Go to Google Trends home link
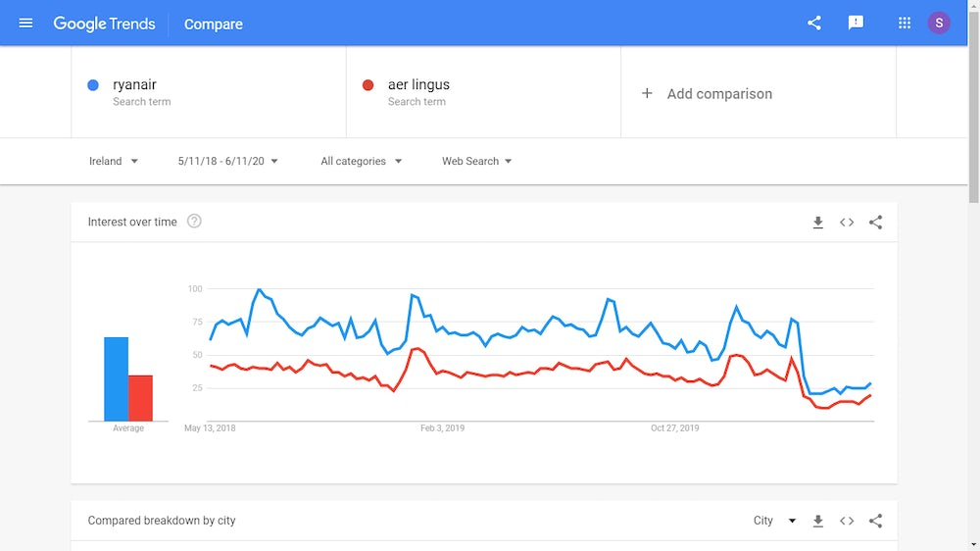 (105, 24)
